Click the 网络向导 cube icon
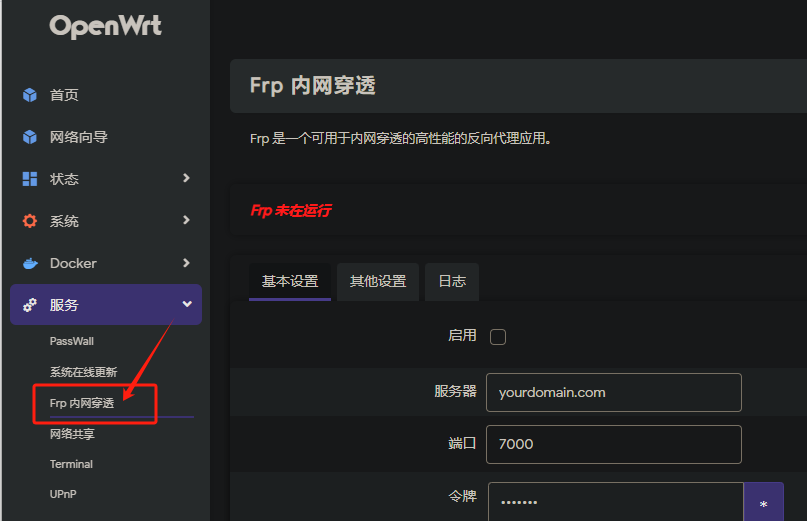Screen dimensions: 807x521 (x=30, y=137)
